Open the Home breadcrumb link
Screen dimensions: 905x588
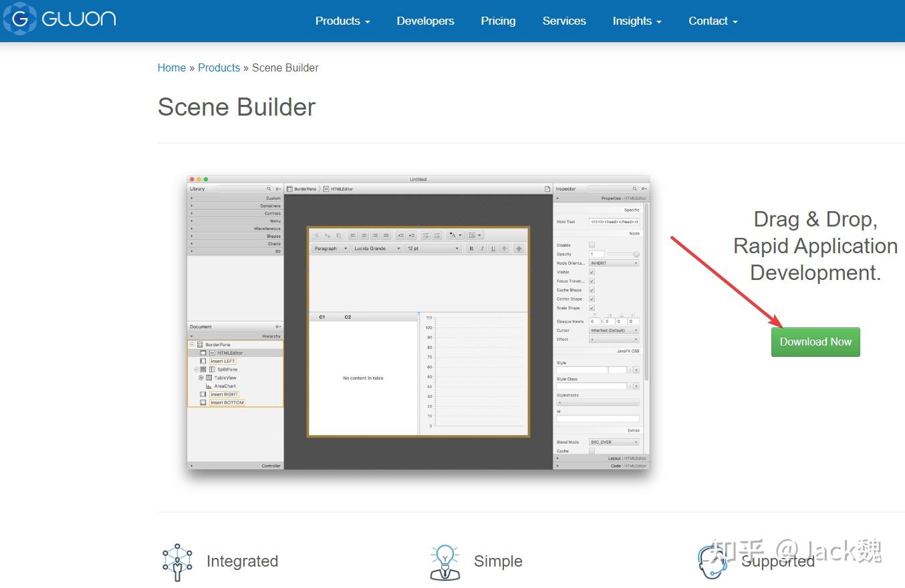coord(172,67)
